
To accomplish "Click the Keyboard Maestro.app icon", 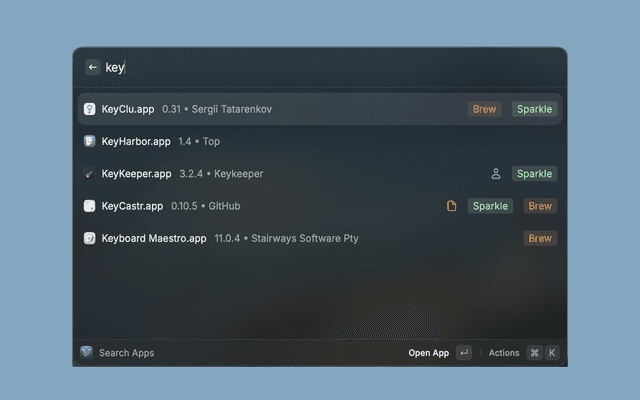I will click(x=89, y=238).
